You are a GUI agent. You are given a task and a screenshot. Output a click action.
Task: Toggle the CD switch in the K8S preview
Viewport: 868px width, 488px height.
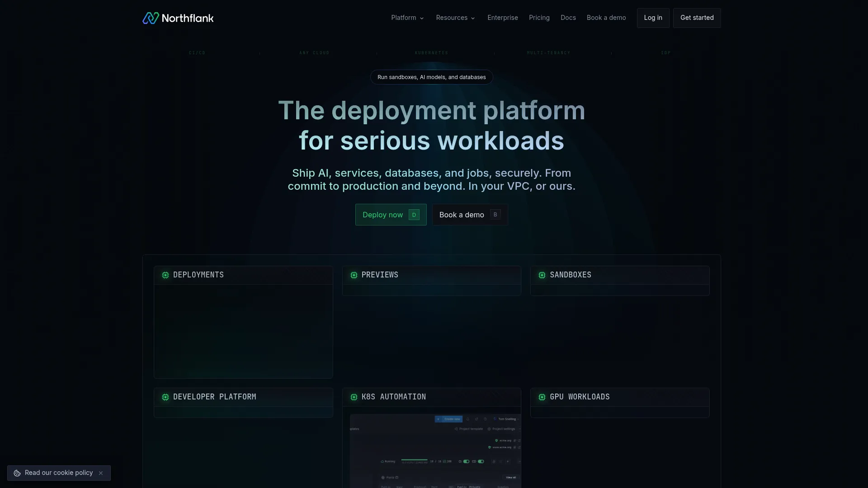pyautogui.click(x=481, y=461)
